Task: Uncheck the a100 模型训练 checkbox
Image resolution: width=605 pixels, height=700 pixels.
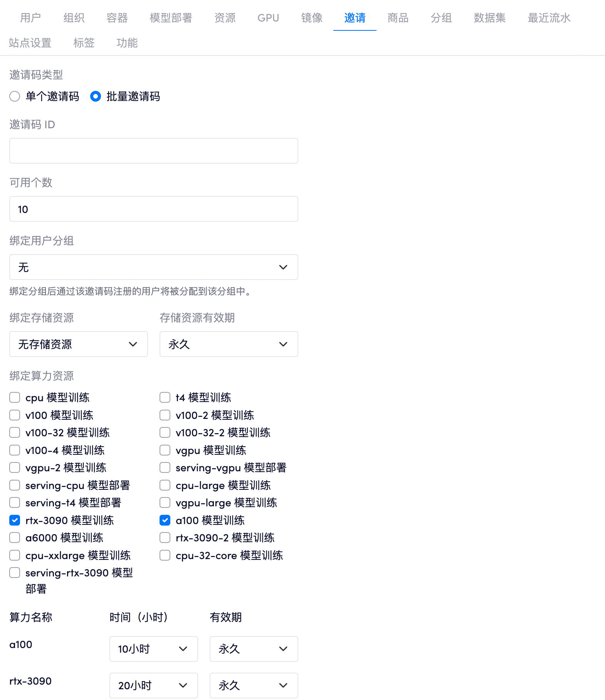Action: [165, 521]
